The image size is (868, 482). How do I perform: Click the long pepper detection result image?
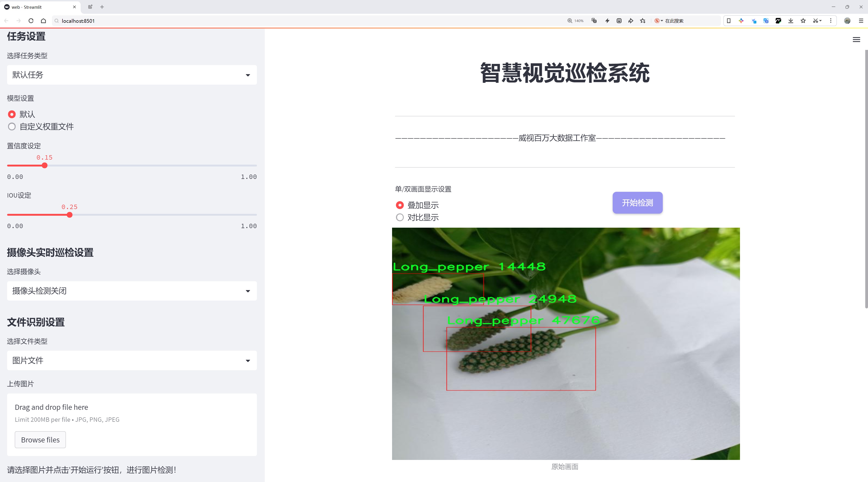(x=566, y=344)
